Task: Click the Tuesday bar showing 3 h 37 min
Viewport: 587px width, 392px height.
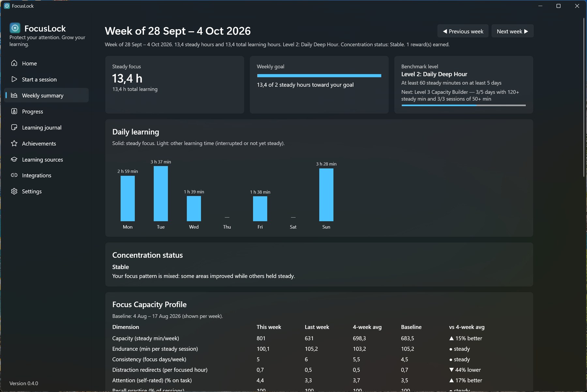Action: coord(161,194)
